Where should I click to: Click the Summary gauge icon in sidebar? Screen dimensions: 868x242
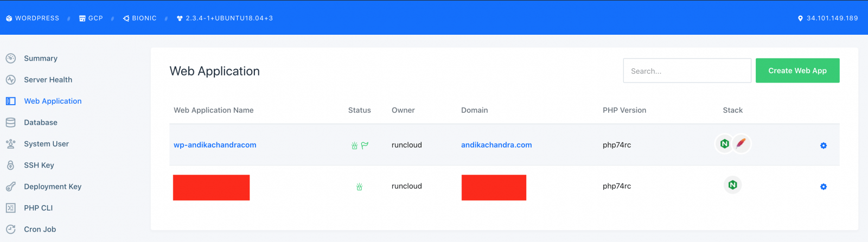tap(10, 58)
